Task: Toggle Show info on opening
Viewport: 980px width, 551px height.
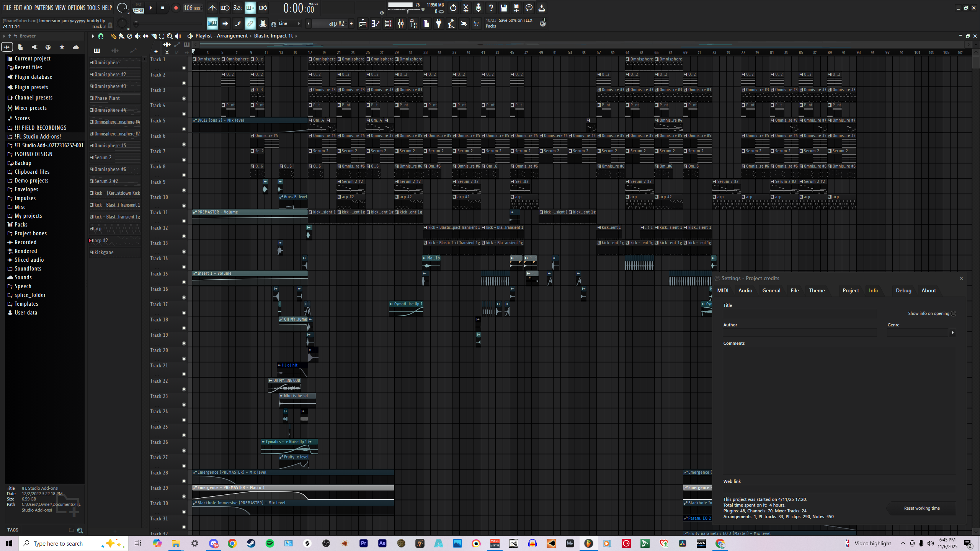Action: click(954, 313)
